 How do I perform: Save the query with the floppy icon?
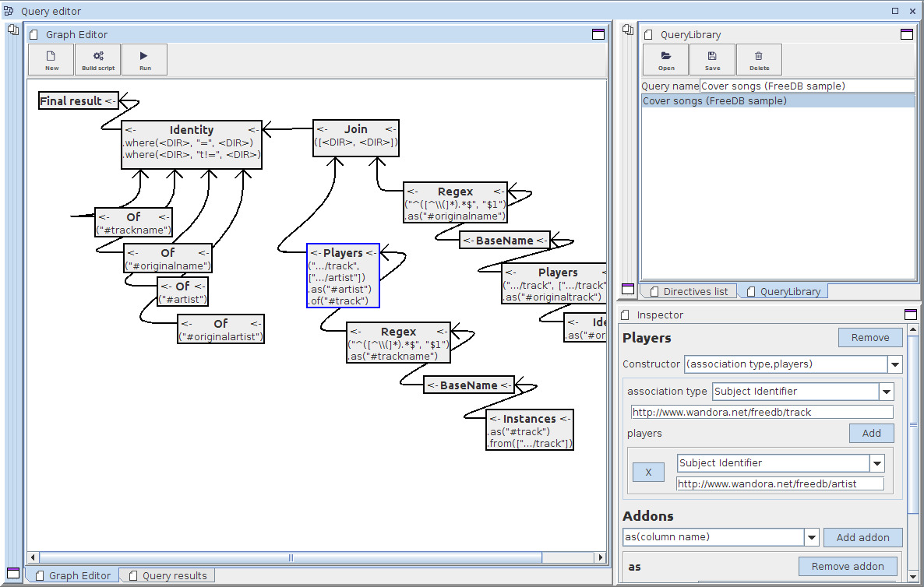[712, 60]
